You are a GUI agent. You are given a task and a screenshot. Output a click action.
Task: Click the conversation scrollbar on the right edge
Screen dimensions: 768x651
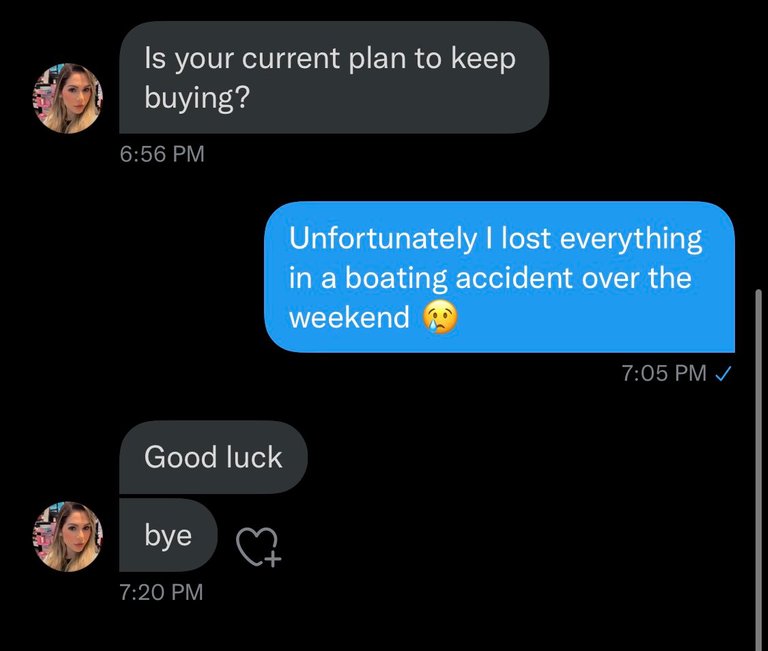click(x=759, y=469)
